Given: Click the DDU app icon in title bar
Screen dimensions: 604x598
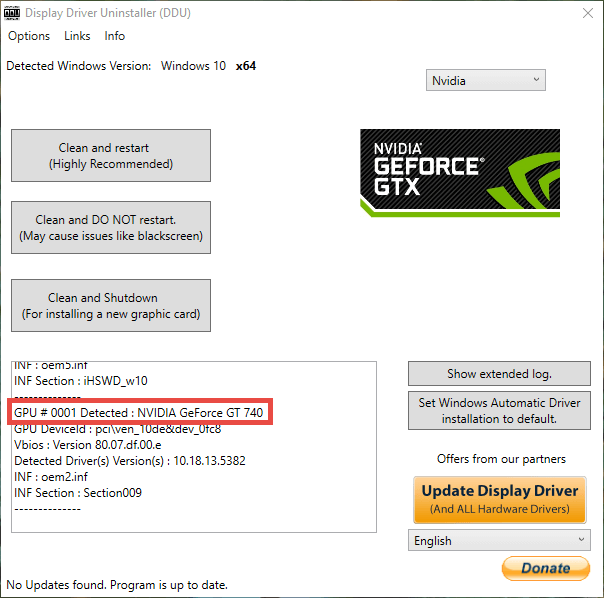Looking at the screenshot, I should point(12,13).
